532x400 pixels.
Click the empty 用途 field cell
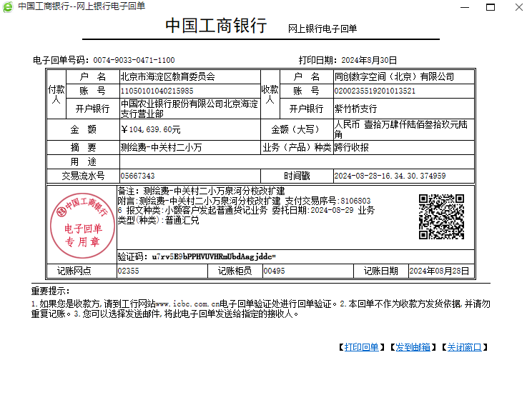(297, 161)
